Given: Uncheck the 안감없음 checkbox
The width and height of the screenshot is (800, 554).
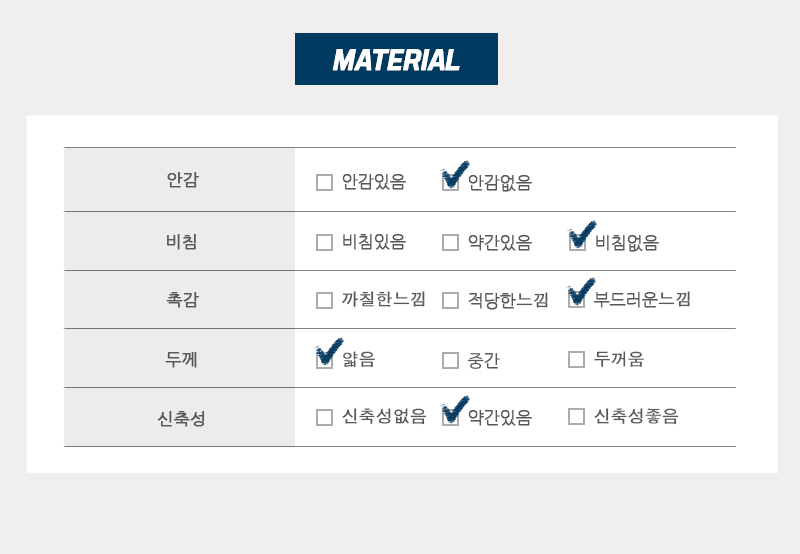Looking at the screenshot, I should pyautogui.click(x=451, y=183).
